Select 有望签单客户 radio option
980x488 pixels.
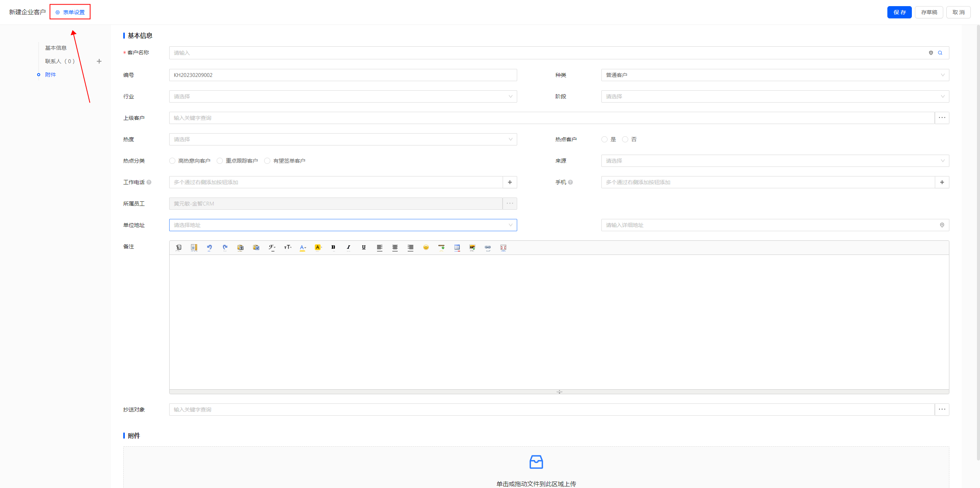(x=267, y=161)
